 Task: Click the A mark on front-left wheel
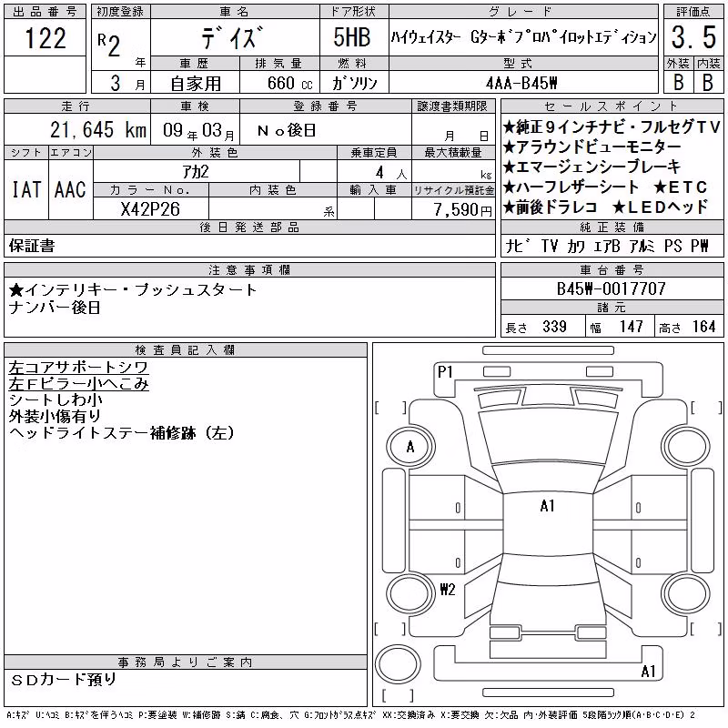point(410,447)
